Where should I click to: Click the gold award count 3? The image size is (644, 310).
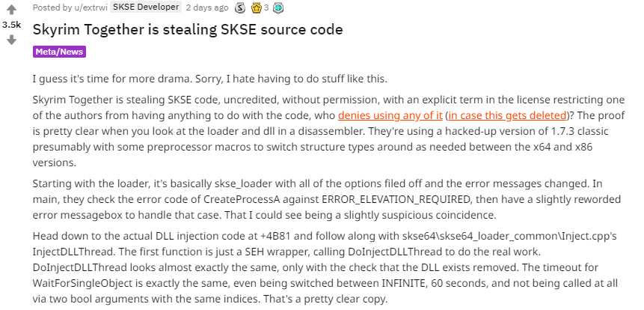click(x=266, y=7)
